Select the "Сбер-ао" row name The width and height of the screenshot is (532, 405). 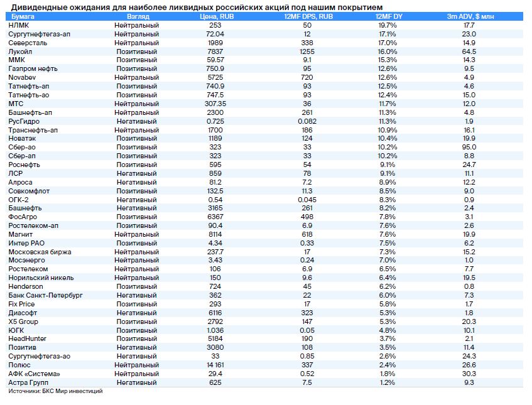pyautogui.click(x=22, y=148)
